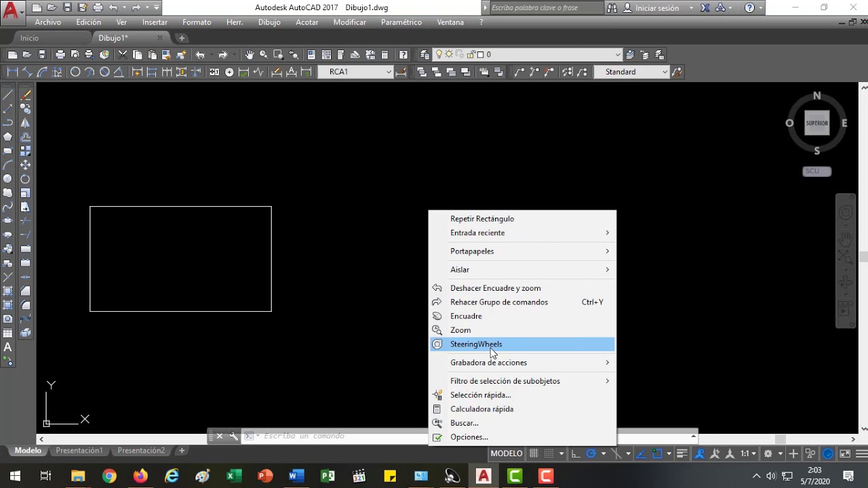This screenshot has height=488, width=868.
Task: Click the Help question mark toolbar icon
Action: [403, 55]
